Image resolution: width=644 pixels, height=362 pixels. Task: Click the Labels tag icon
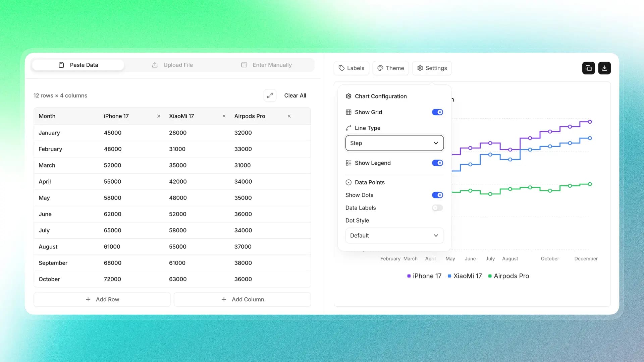coord(342,68)
